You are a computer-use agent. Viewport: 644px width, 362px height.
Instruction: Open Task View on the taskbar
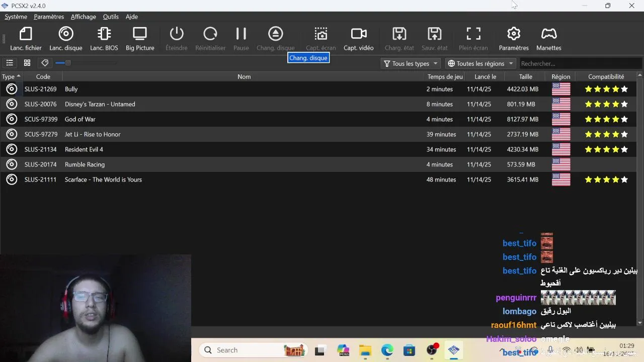(320, 350)
